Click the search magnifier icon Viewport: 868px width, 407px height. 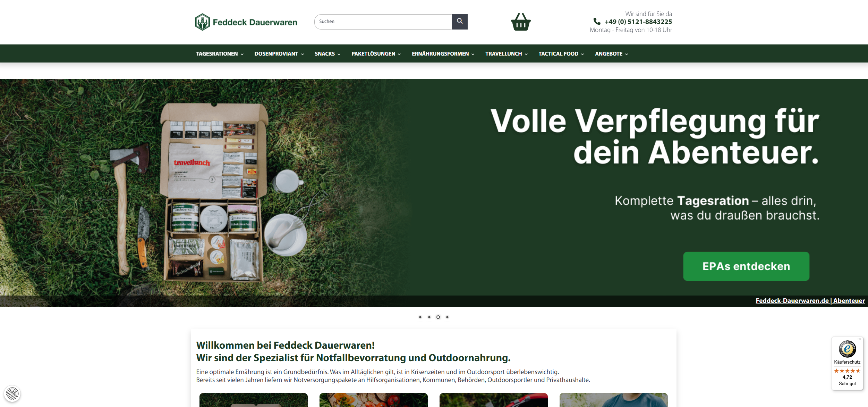tap(459, 21)
